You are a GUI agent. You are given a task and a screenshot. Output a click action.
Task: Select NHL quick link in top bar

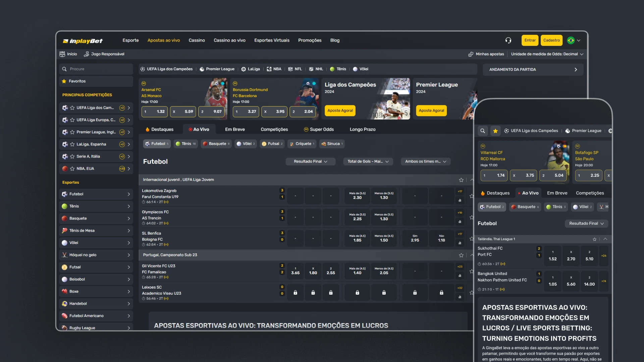(x=316, y=69)
